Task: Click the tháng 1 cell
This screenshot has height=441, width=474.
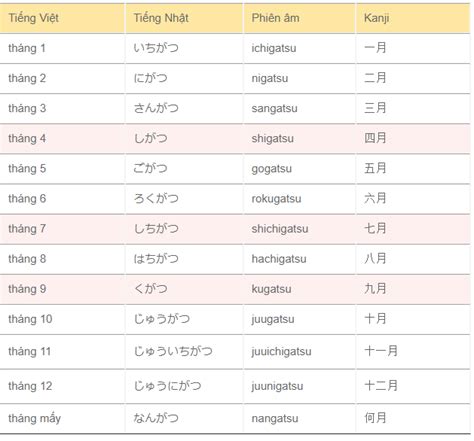Action: [x=62, y=48]
